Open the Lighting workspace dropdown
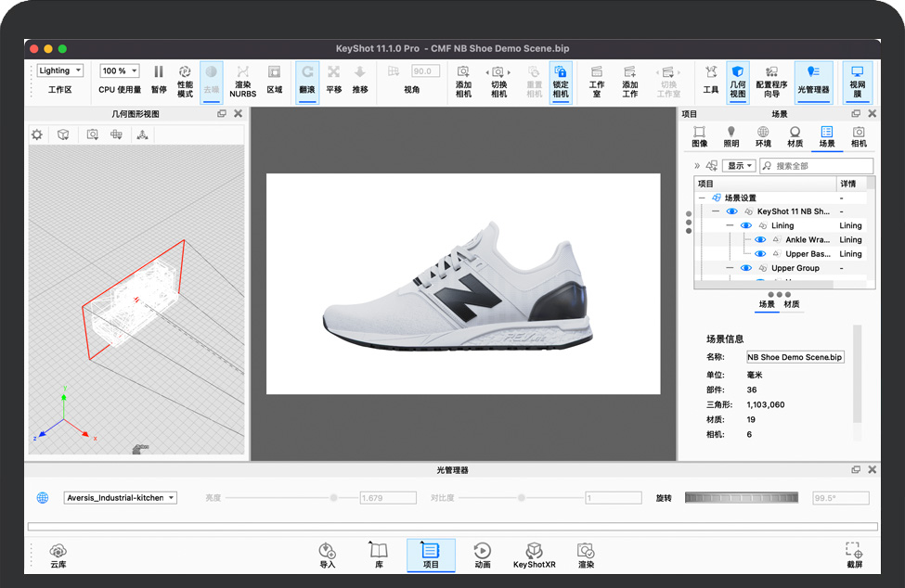The width and height of the screenshot is (905, 588). tap(60, 70)
